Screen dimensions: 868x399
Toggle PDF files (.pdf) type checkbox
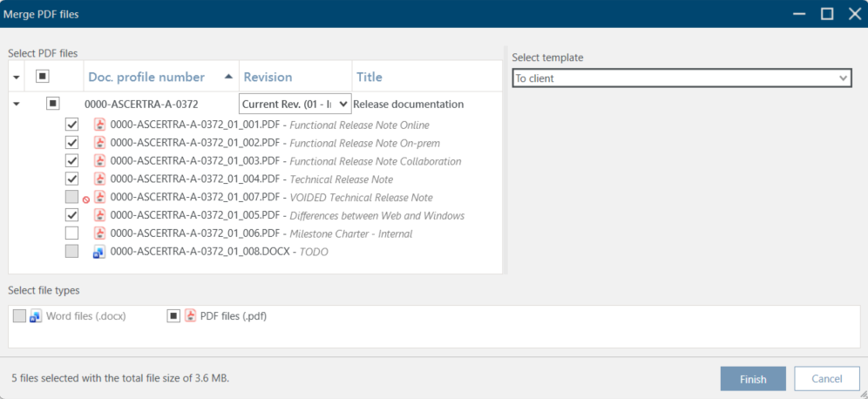pyautogui.click(x=173, y=316)
